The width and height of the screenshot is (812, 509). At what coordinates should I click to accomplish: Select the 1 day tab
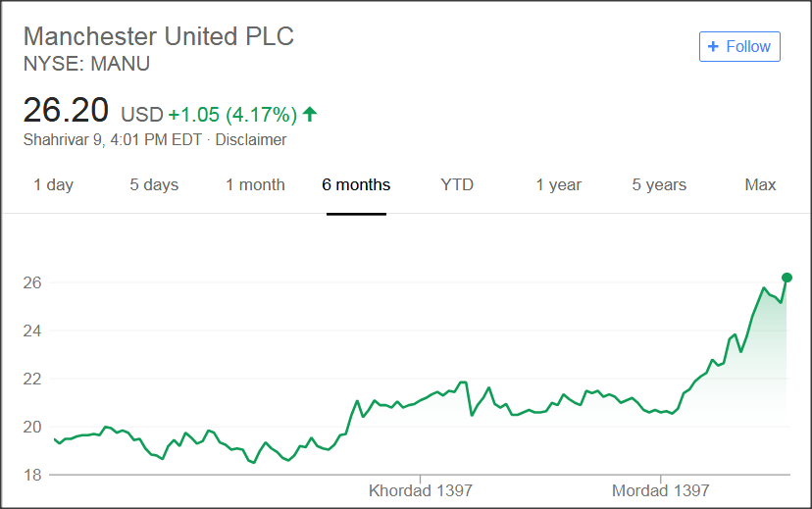(53, 184)
